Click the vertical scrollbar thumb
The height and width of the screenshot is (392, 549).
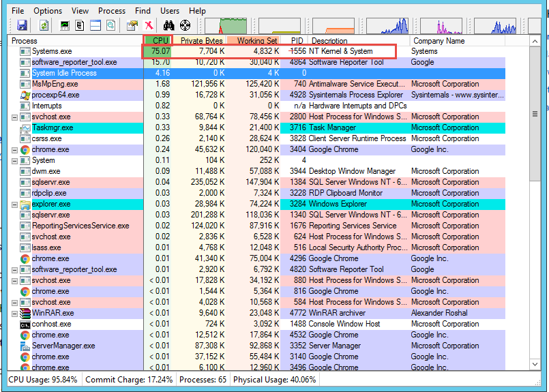tap(535, 114)
